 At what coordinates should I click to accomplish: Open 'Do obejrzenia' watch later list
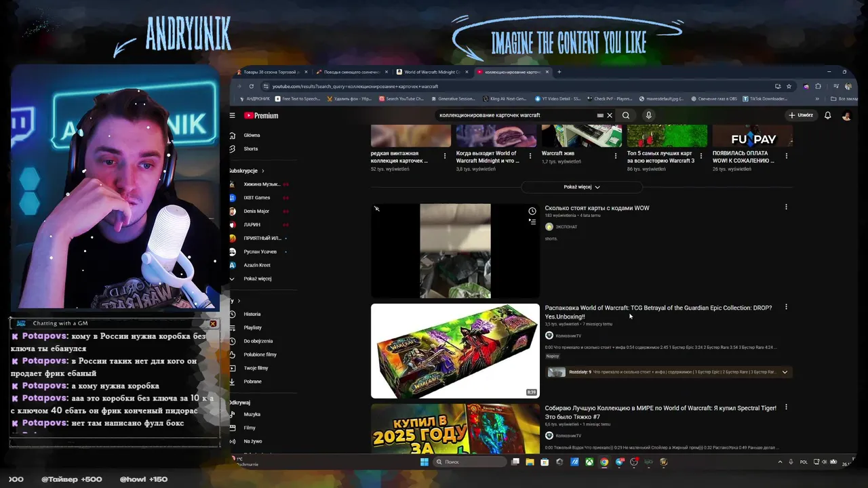258,342
